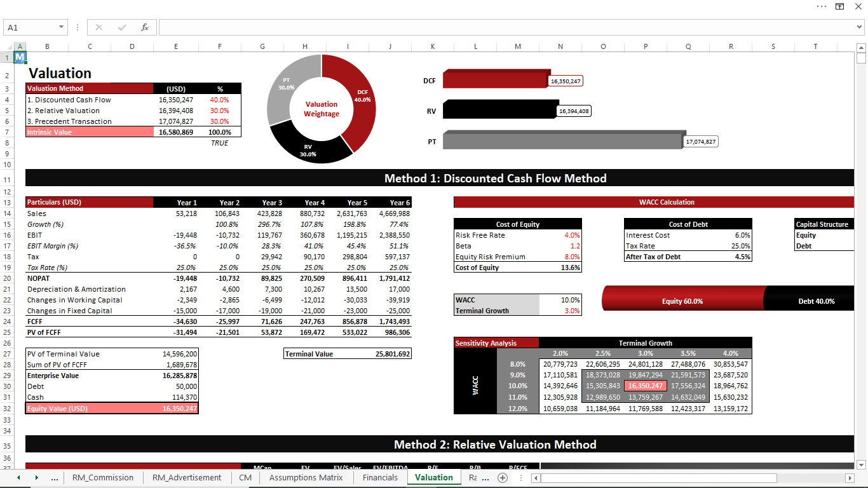Image resolution: width=868 pixels, height=488 pixels.
Task: Select column header E
Action: (176, 46)
